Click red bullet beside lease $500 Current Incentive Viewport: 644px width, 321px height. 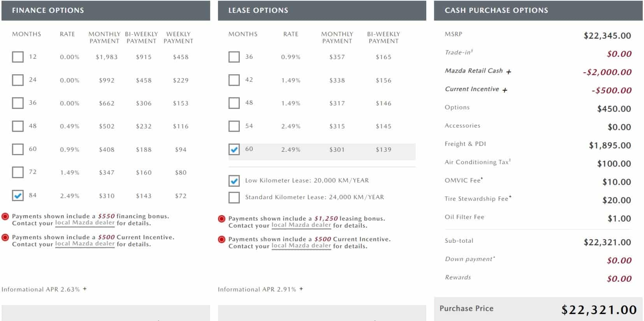click(222, 239)
